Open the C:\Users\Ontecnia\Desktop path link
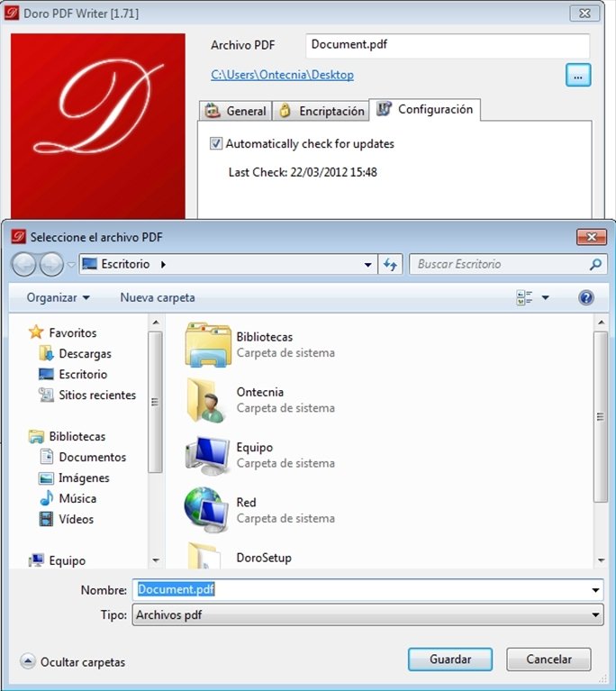Screen dimensions: 616x691 coord(282,75)
